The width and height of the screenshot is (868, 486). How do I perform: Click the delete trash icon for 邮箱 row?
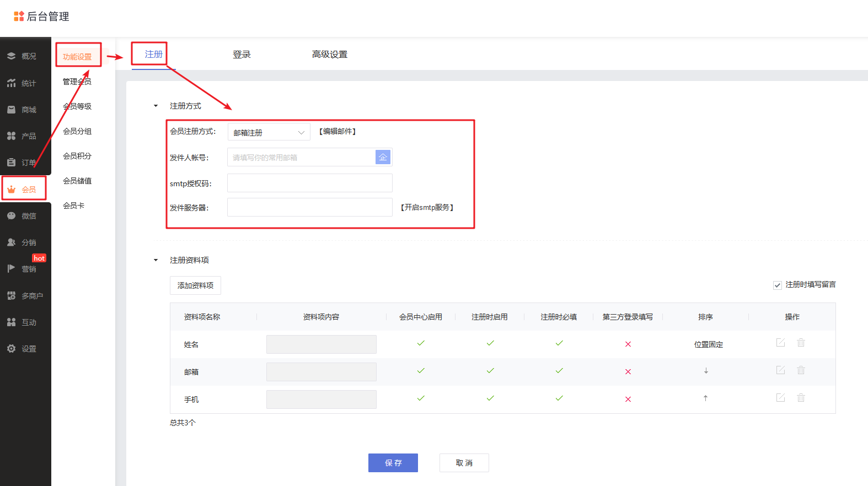801,370
